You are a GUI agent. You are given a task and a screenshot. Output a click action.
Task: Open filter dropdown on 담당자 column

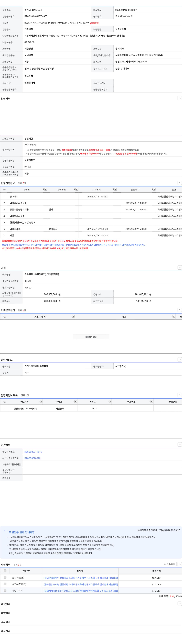coord(110,401)
